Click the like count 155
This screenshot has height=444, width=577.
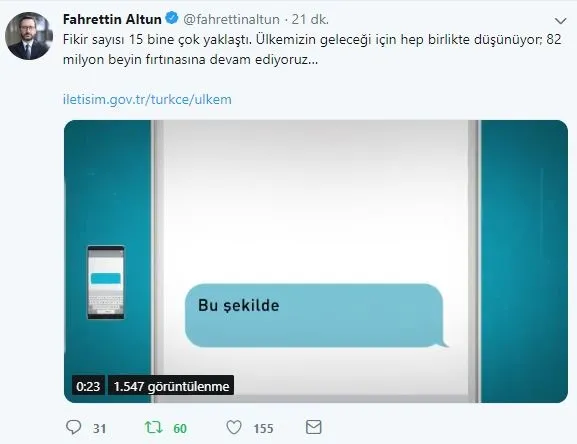(x=263, y=429)
